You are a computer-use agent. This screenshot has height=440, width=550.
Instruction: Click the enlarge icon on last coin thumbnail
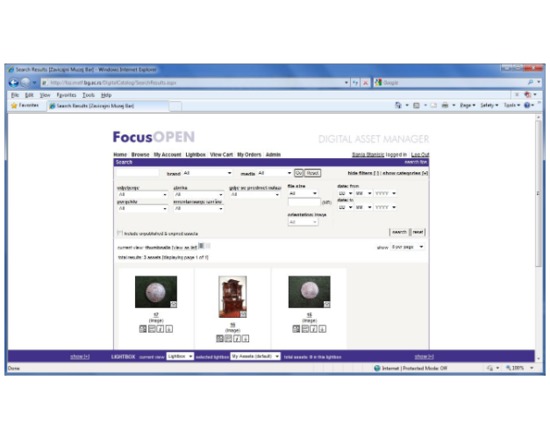coord(327,304)
